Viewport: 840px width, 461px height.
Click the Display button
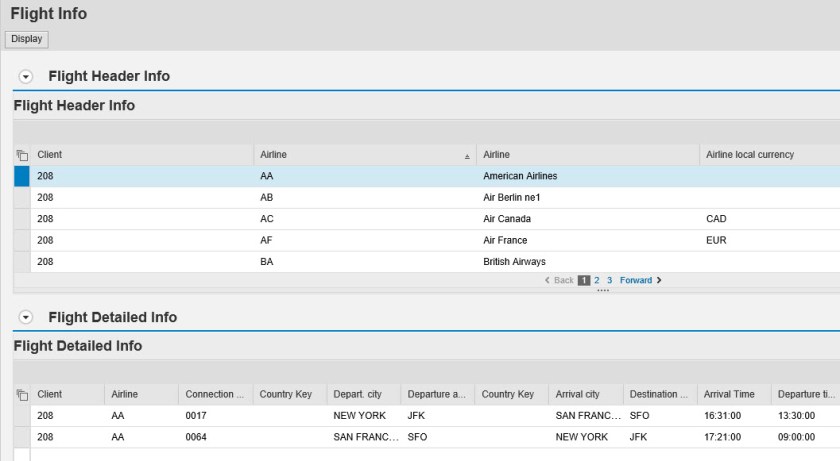[x=26, y=39]
